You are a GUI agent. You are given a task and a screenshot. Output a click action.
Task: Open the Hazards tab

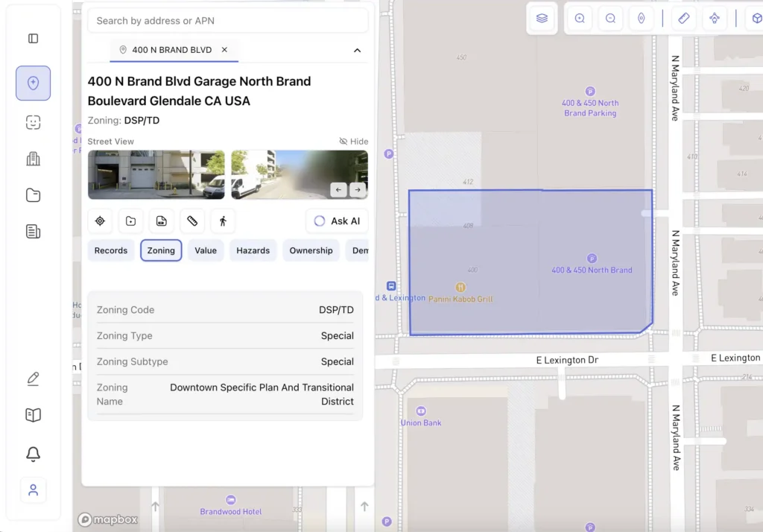click(x=253, y=250)
